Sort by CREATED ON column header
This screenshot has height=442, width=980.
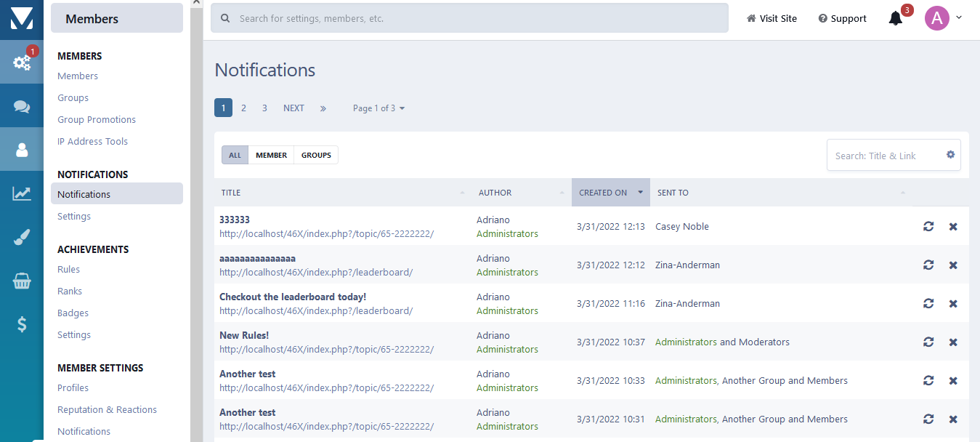(x=611, y=193)
